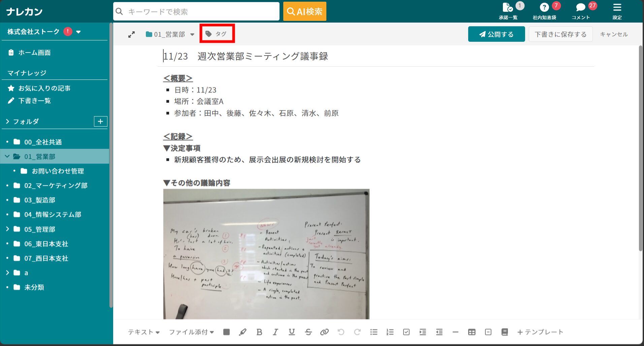The width and height of the screenshot is (644, 346).
Task: Insert a numbered list
Action: tap(390, 332)
